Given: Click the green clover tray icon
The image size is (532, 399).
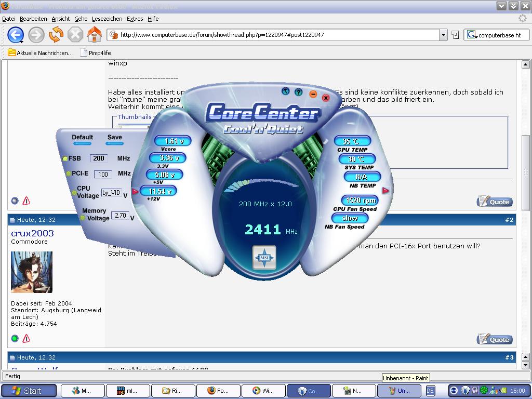Looking at the screenshot, I should (484, 391).
